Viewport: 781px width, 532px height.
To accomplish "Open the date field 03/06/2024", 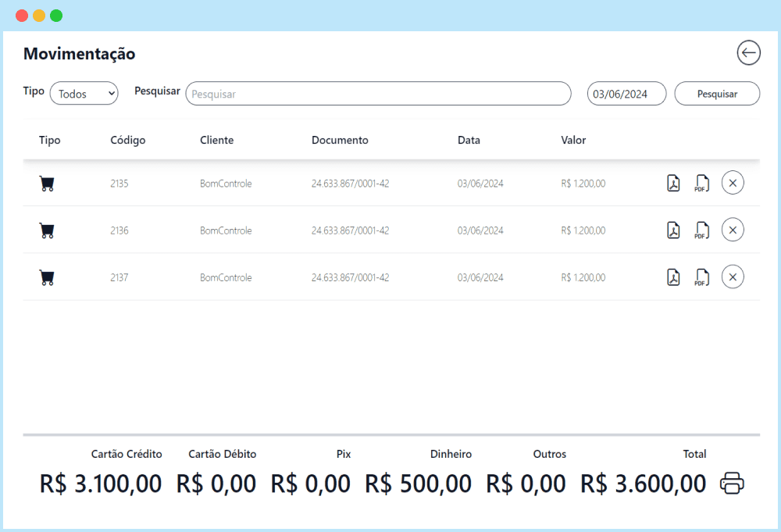I will [626, 94].
